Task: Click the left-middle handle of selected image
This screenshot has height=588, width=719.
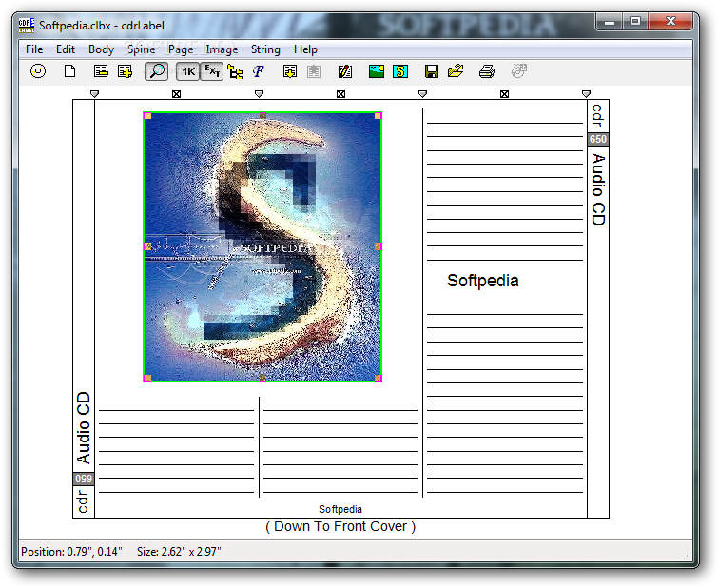Action: (147, 246)
